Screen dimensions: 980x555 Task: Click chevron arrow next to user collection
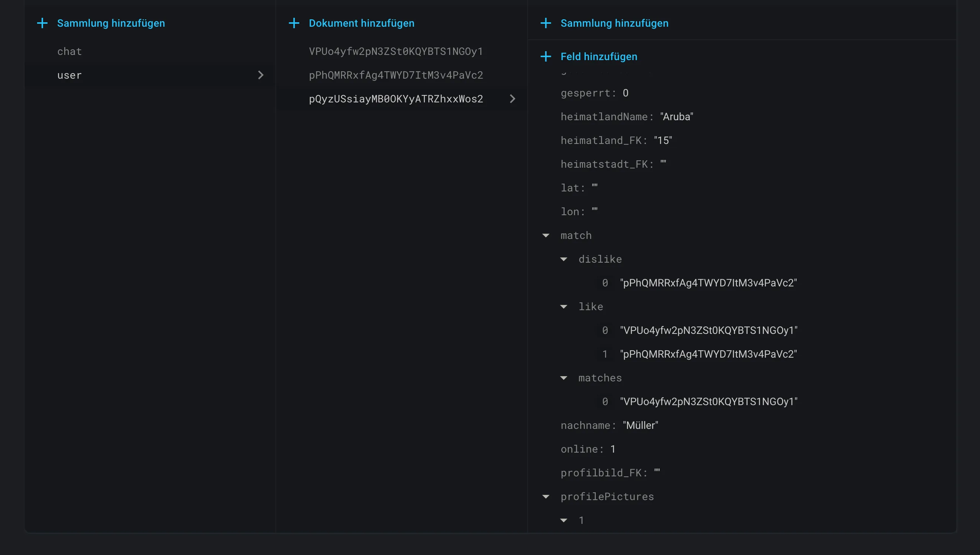(x=261, y=75)
